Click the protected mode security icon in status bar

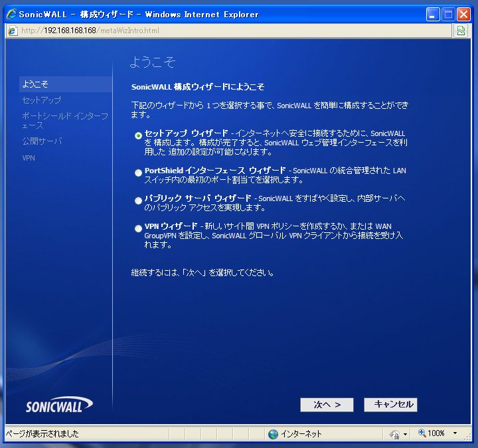click(x=394, y=434)
